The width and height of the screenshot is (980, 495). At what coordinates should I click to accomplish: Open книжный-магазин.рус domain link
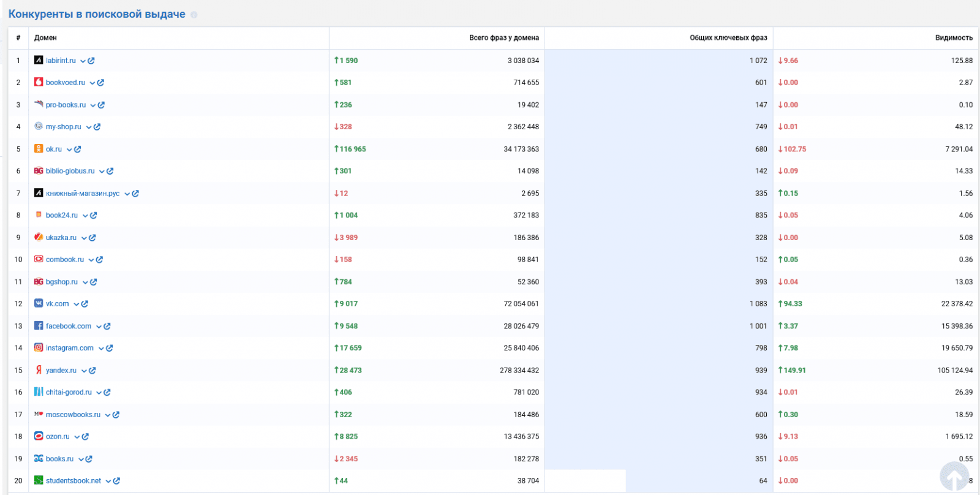(83, 194)
